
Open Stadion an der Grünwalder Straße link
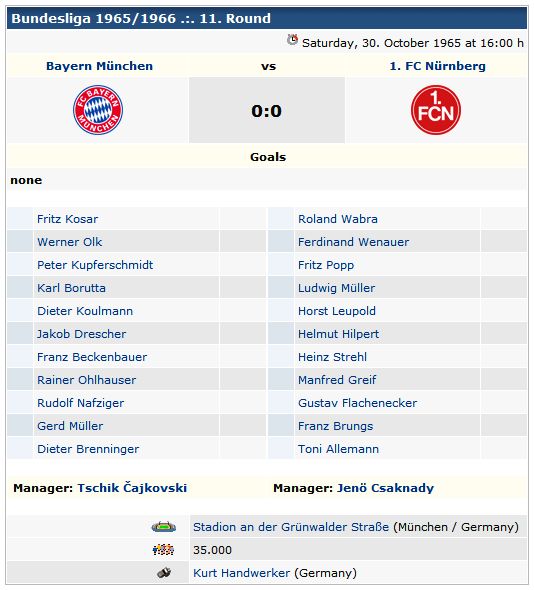[291, 527]
